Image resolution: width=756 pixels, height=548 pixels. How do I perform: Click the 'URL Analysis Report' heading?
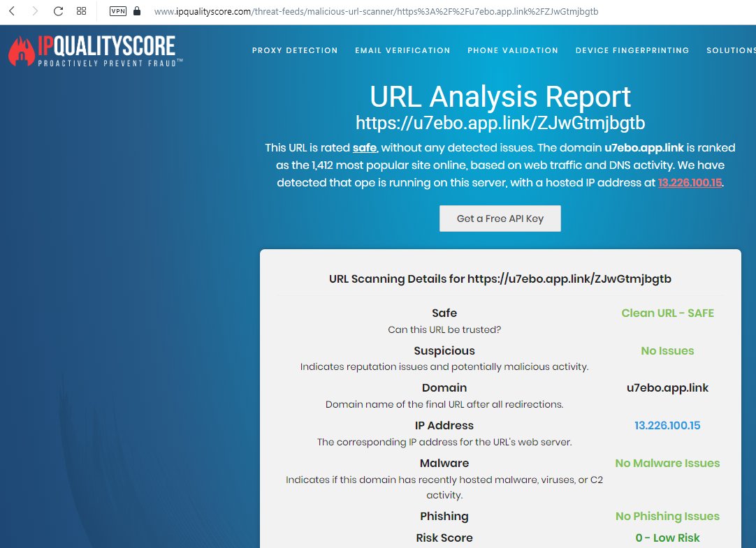point(500,97)
